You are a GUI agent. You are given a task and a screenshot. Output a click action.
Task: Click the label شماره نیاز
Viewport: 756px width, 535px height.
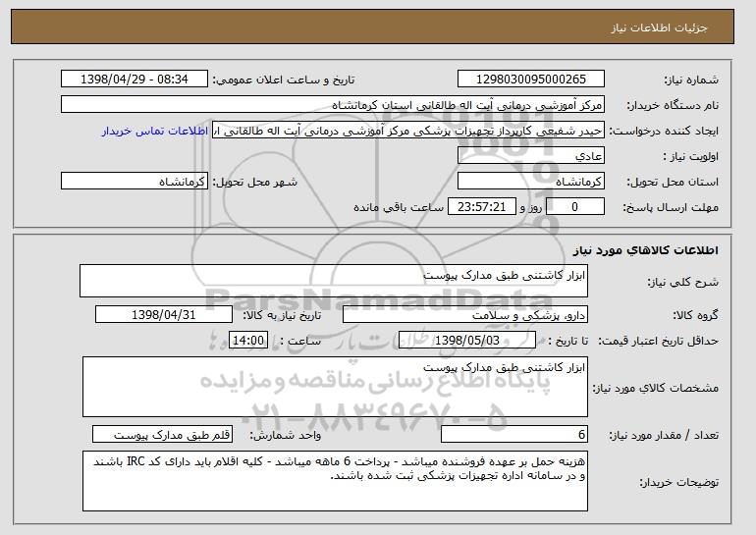691,80
